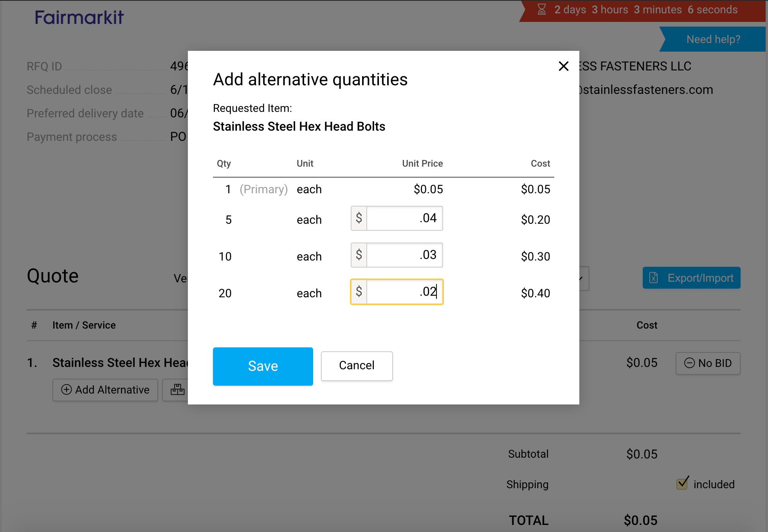The image size is (768, 532).
Task: Cancel adding alternative quantities
Action: (357, 366)
